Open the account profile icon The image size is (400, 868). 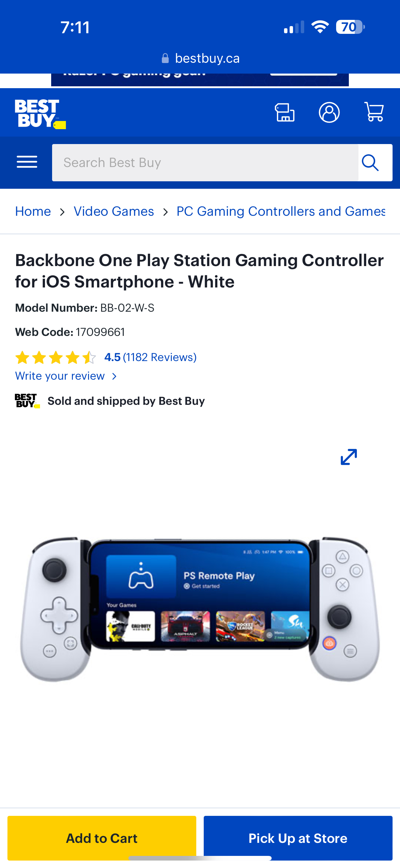329,112
